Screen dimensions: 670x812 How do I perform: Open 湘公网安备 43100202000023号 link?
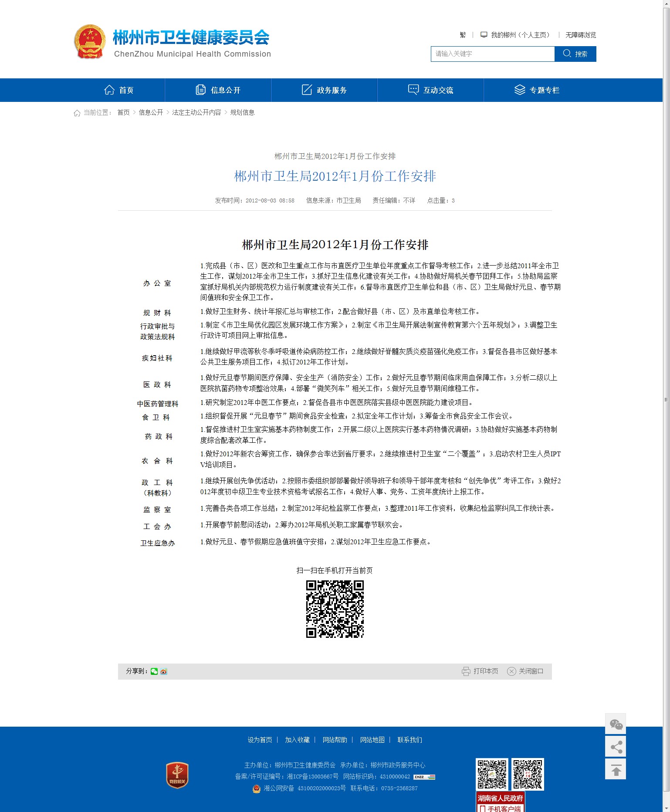coord(305,788)
